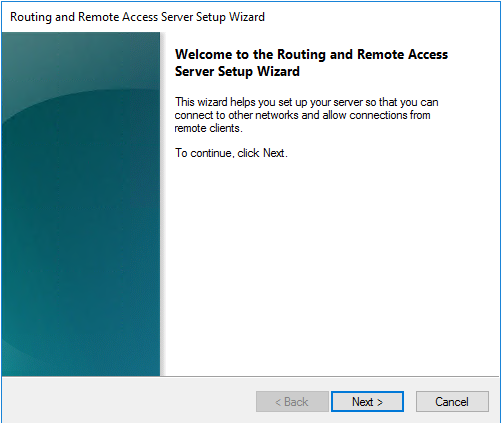Click the greyed-out < Back button
502x423 pixels.
tap(292, 402)
